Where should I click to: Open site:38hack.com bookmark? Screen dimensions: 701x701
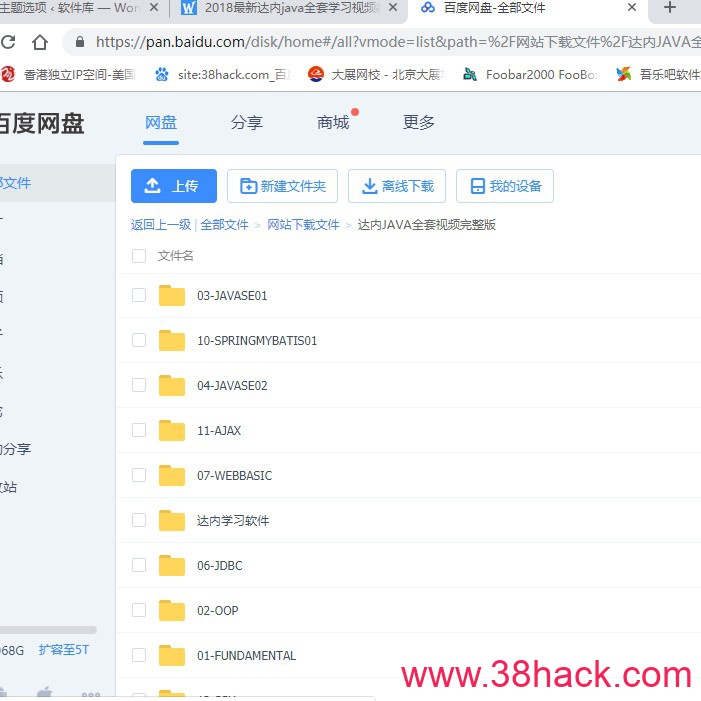coord(223,75)
